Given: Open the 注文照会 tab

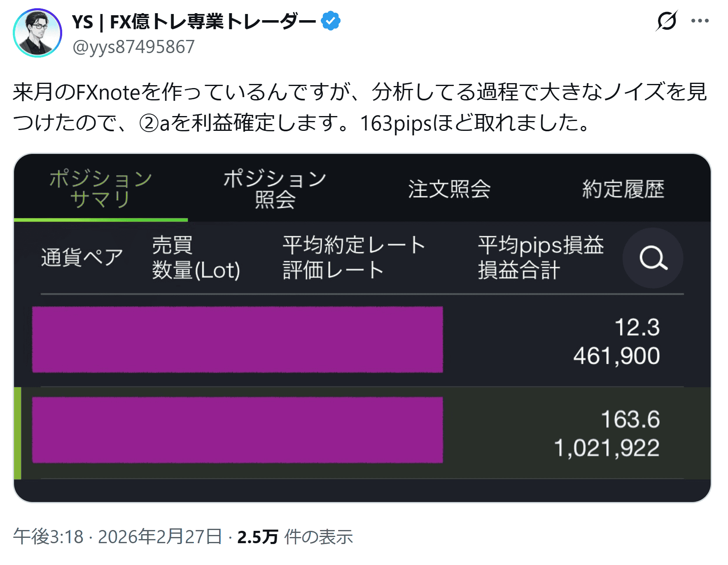Looking at the screenshot, I should pyautogui.click(x=449, y=189).
